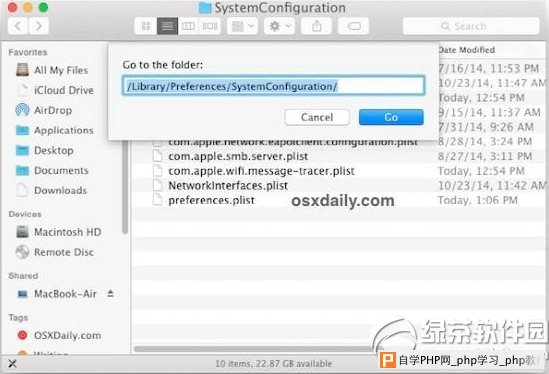The height and width of the screenshot is (374, 549).
Task: Go back with the left arrow button
Action: 18,26
